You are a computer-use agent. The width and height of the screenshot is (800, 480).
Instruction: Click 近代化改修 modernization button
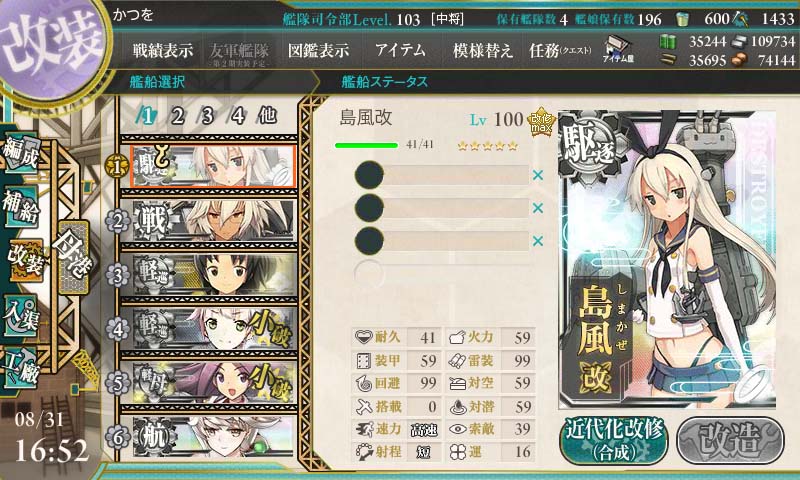click(614, 440)
